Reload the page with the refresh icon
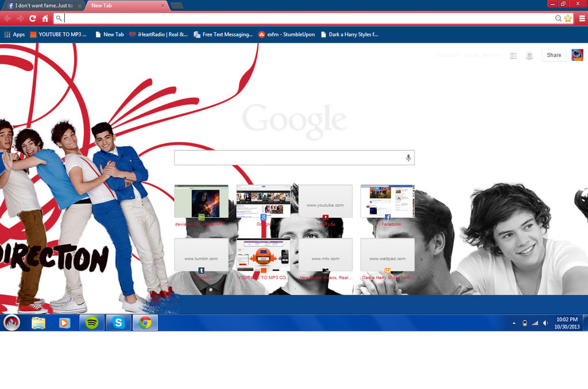Image resolution: width=588 pixels, height=389 pixels. coord(33,18)
